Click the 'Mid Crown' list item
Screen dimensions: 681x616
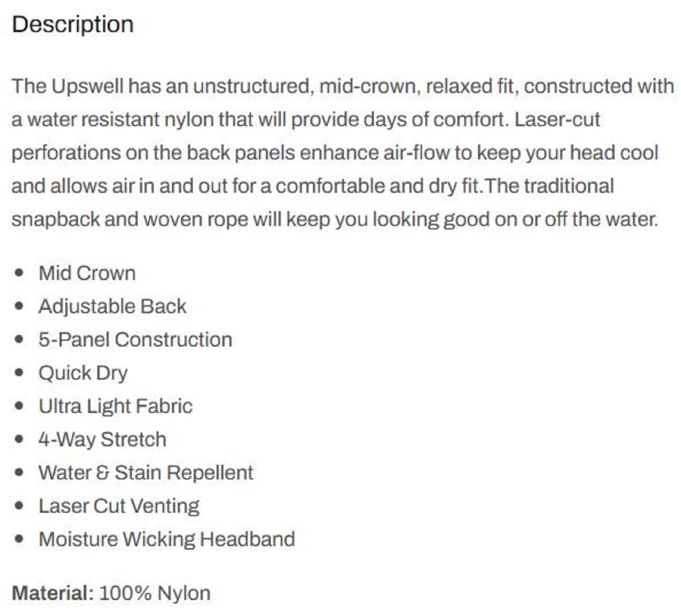pyautogui.click(x=87, y=273)
